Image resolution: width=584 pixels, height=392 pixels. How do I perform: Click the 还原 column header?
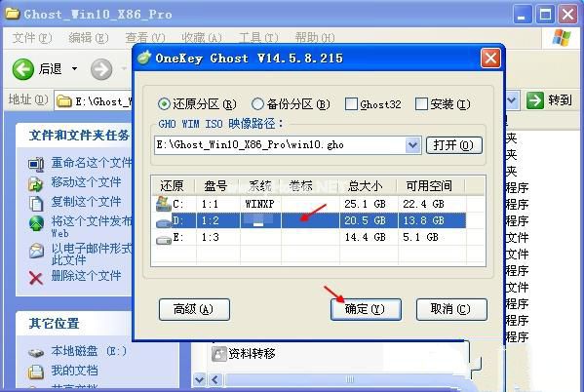coord(172,185)
